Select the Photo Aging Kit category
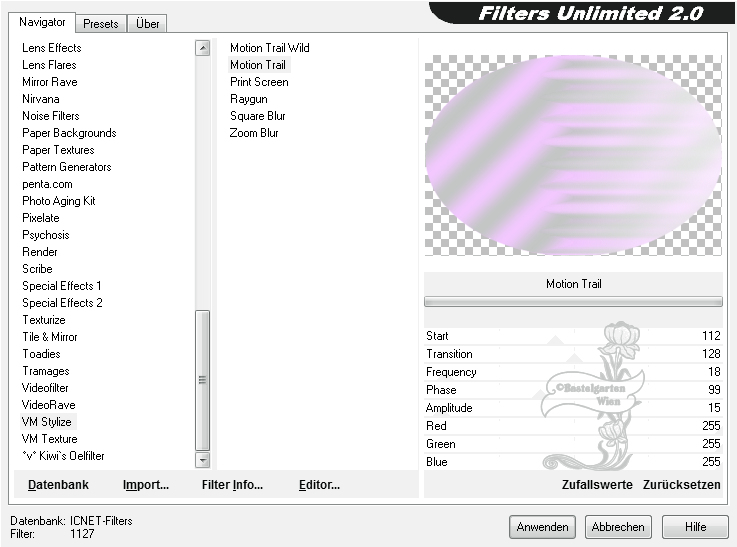 click(x=59, y=201)
